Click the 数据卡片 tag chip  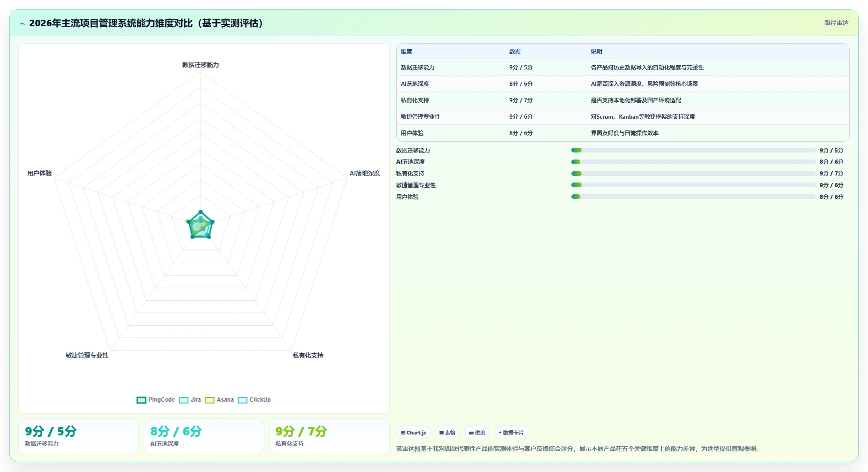point(511,433)
